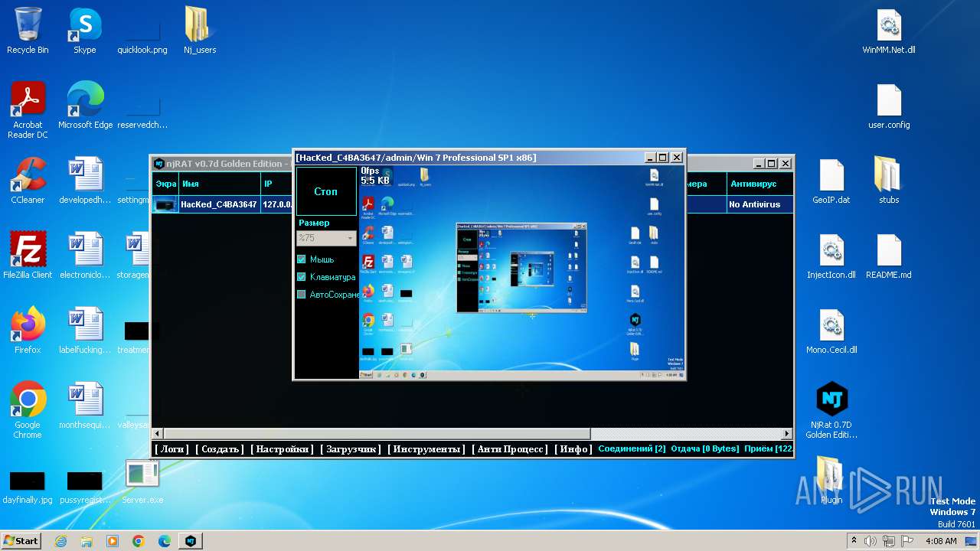Click the Имя column header
The height and width of the screenshot is (551, 980).
[x=220, y=184]
